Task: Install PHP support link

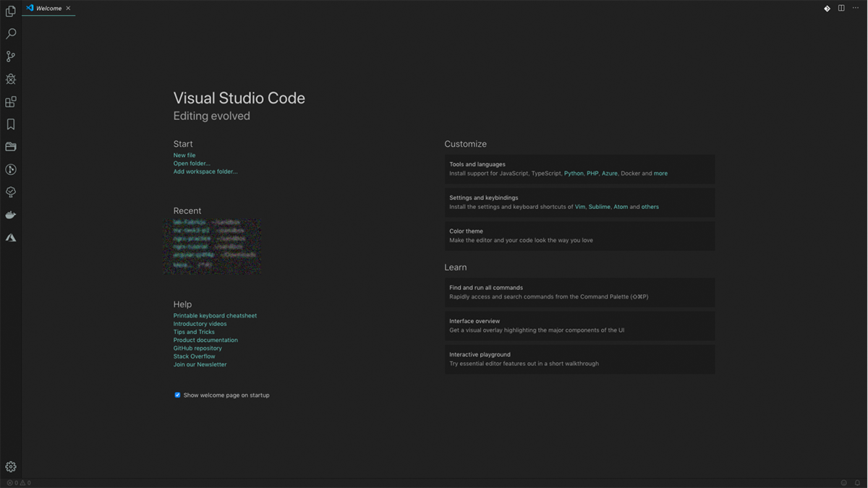Action: [592, 174]
